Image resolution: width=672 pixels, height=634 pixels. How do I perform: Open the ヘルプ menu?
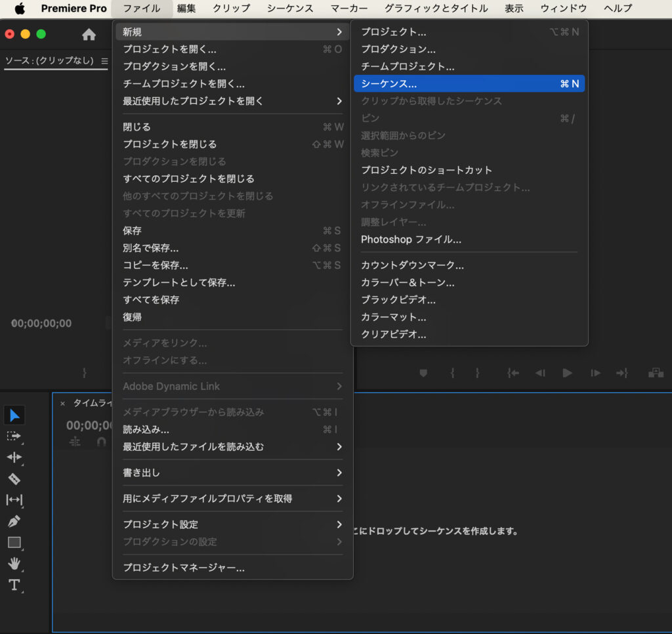click(x=618, y=9)
